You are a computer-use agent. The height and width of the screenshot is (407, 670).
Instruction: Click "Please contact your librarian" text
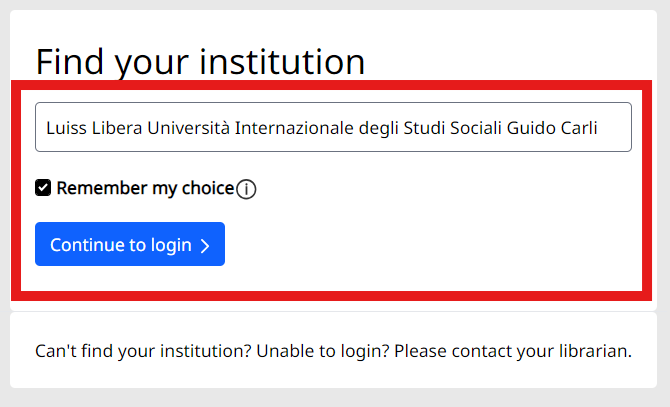click(x=513, y=352)
